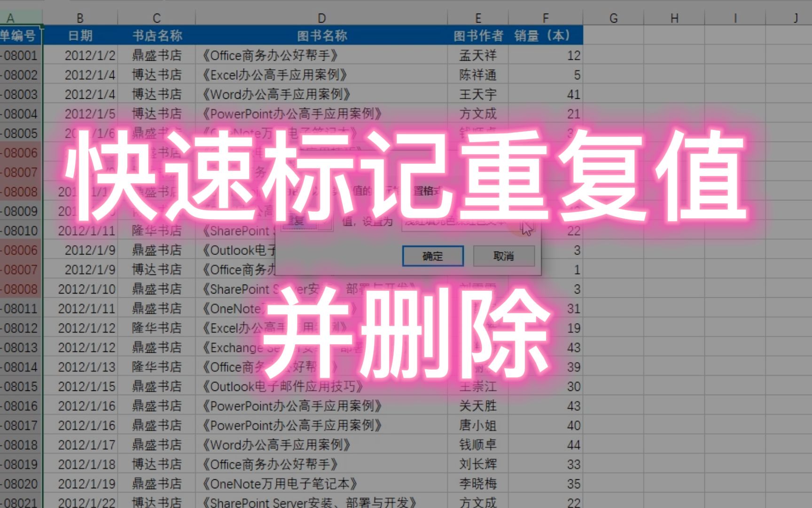Click the 书店名称 header cell
Screen dimensions: 812x508
(x=156, y=35)
